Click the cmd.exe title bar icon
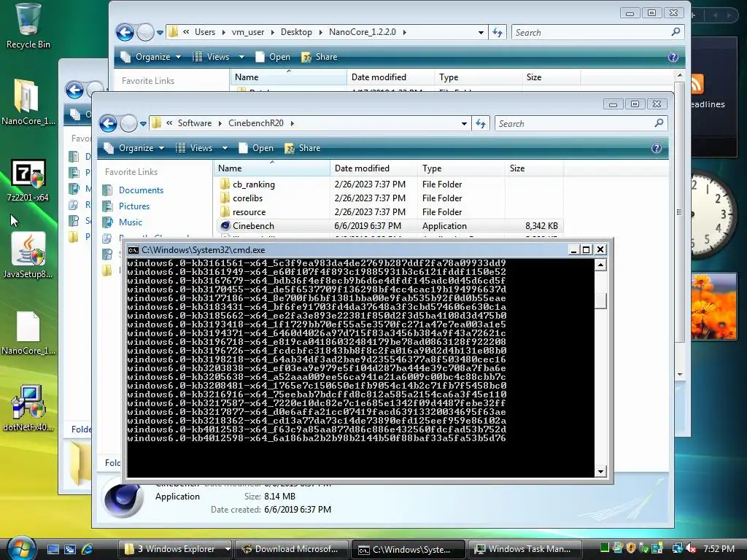This screenshot has height=560, width=747. click(x=133, y=250)
